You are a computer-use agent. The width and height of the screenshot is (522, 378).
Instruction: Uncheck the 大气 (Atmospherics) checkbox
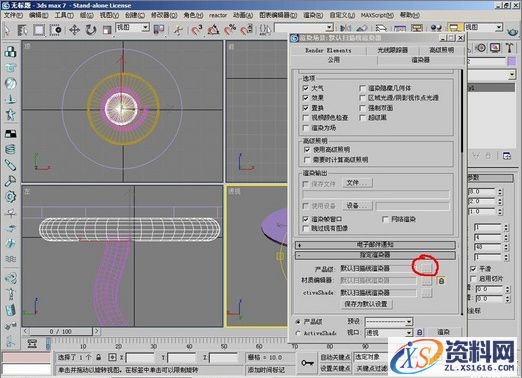point(306,88)
